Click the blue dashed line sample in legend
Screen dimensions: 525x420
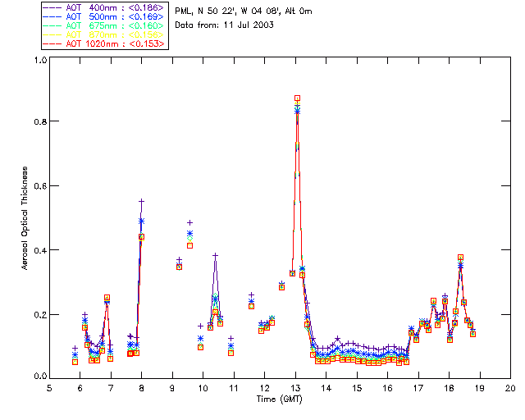[x=52, y=16]
